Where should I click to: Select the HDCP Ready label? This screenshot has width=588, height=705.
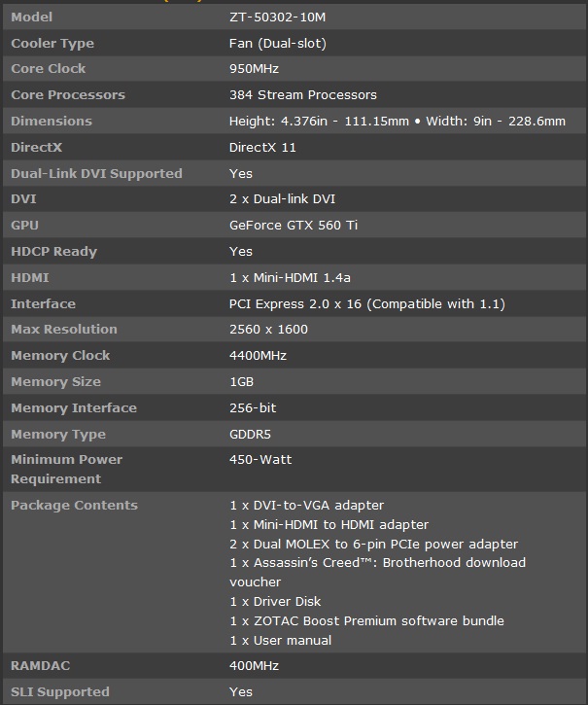coord(54,251)
